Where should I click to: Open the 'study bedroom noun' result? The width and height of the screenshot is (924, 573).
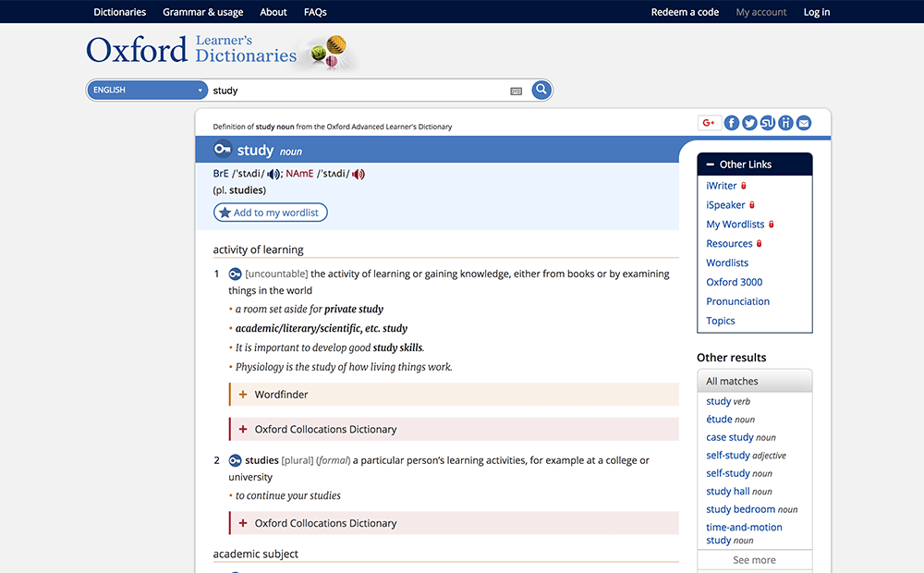pyautogui.click(x=752, y=509)
